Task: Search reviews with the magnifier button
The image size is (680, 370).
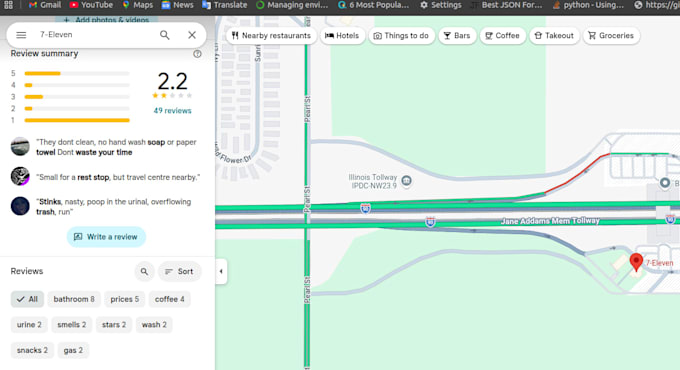Action: 144,272
